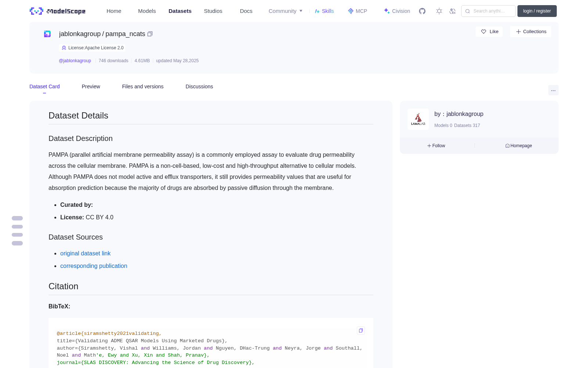
Task: Toggle the light/dark theme sun icon
Action: [x=439, y=11]
